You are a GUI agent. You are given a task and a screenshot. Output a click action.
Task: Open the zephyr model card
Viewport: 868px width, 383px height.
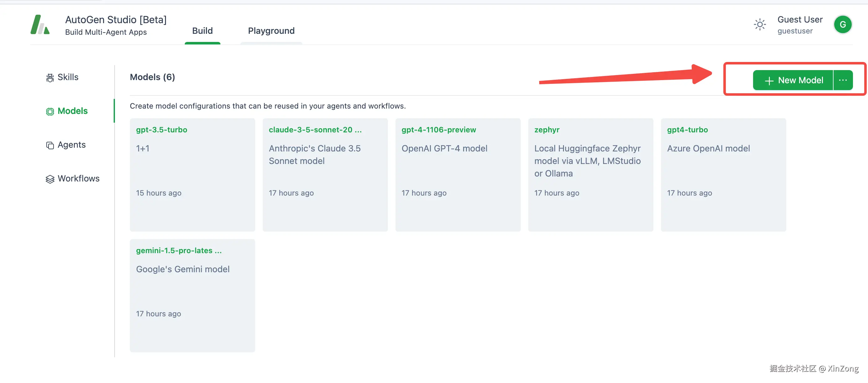pos(590,175)
